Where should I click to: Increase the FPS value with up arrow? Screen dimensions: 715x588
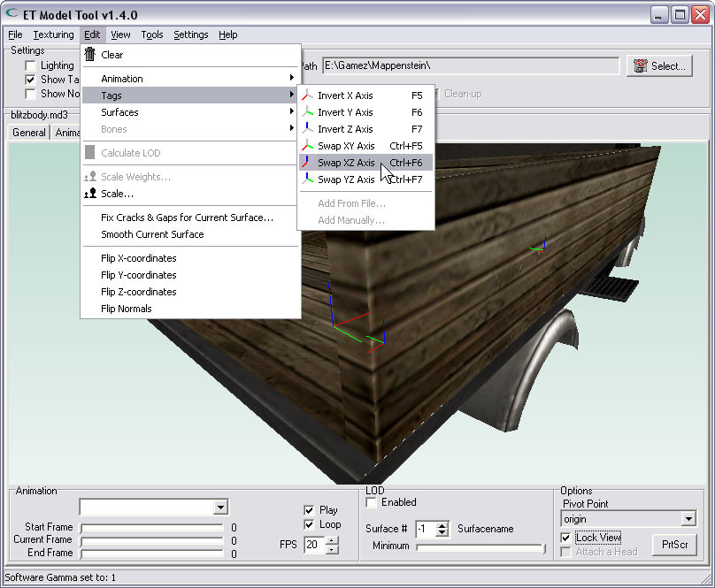click(333, 540)
